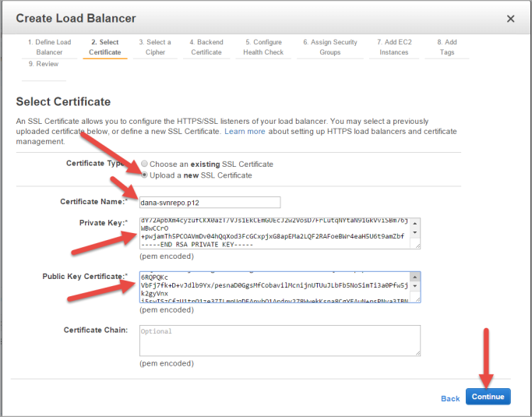The width and height of the screenshot is (532, 417).
Task: Click the Select Certificate heading
Action: (63, 101)
